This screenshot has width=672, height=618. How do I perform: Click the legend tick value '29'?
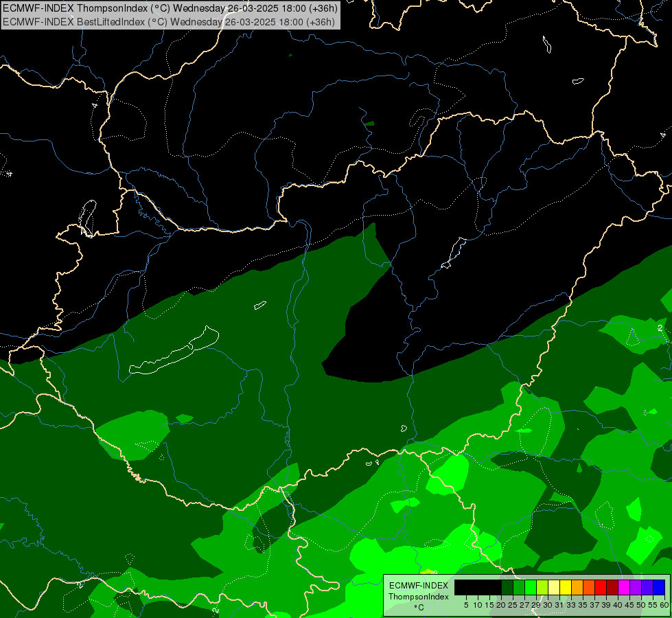click(535, 605)
